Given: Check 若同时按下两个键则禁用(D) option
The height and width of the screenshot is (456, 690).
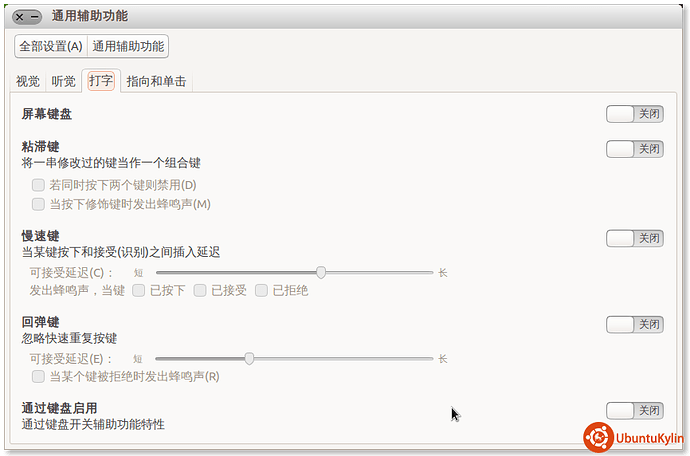Looking at the screenshot, I should [38, 185].
